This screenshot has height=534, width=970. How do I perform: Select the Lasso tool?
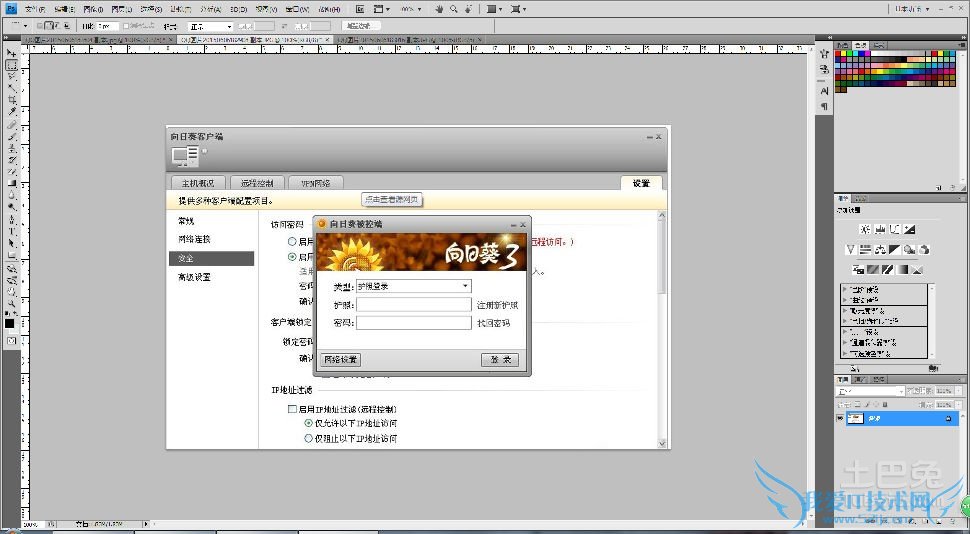11,77
